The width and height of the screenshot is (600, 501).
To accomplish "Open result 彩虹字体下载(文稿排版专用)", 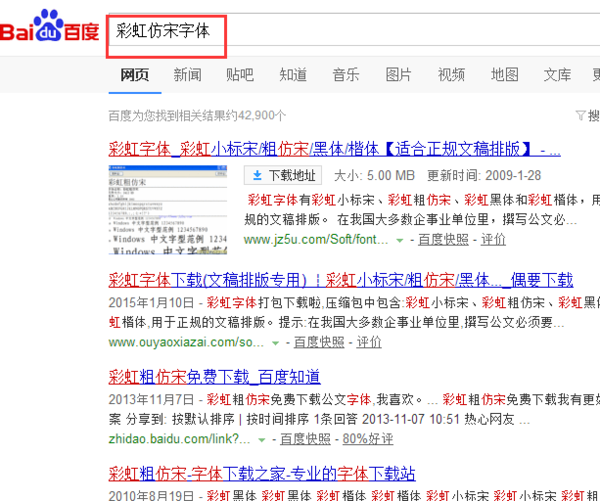I will click(341, 280).
